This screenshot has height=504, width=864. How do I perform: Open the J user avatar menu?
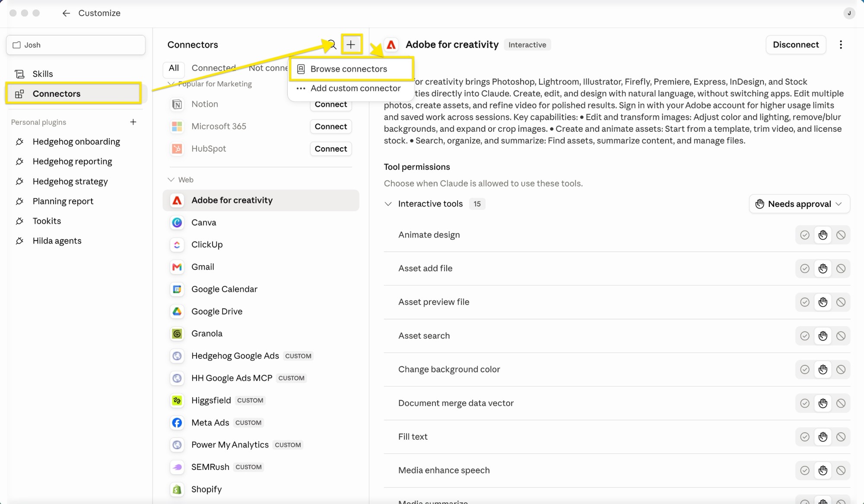point(849,13)
